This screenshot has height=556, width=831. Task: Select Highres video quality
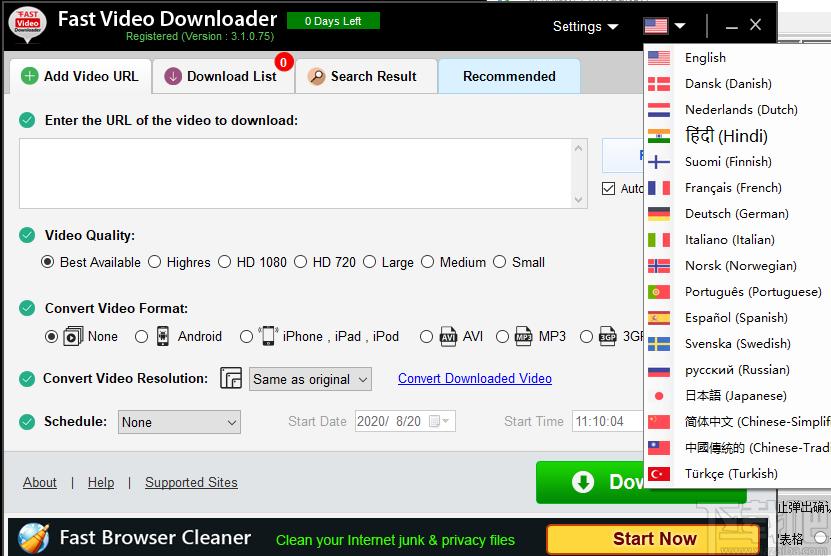tap(154, 262)
